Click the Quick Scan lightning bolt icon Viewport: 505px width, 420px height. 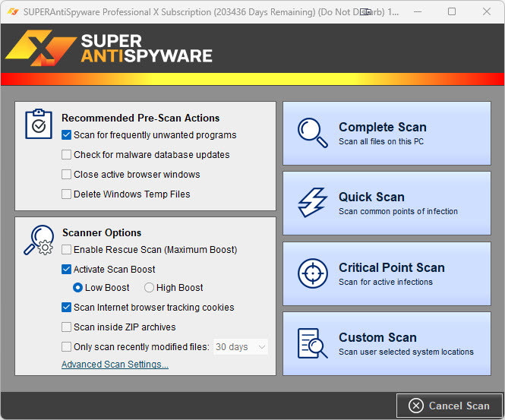pyautogui.click(x=312, y=203)
